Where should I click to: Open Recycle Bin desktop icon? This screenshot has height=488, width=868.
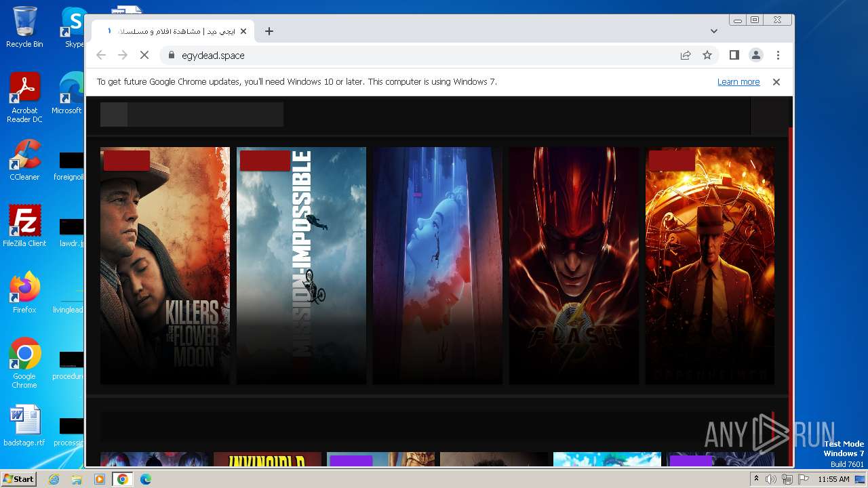24,27
